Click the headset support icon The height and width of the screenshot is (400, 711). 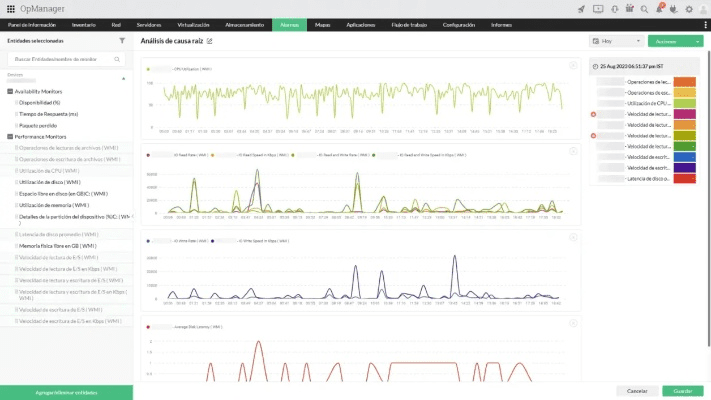click(x=613, y=9)
